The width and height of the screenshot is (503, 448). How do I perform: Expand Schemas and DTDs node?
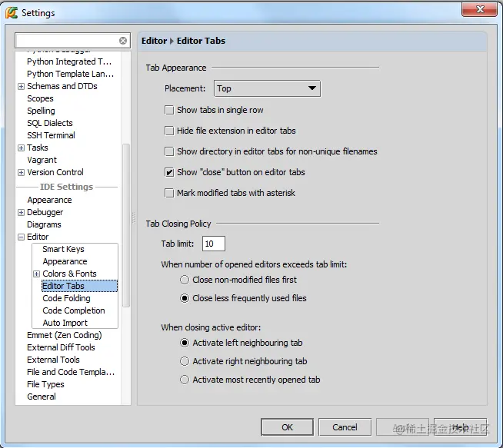[x=21, y=87]
